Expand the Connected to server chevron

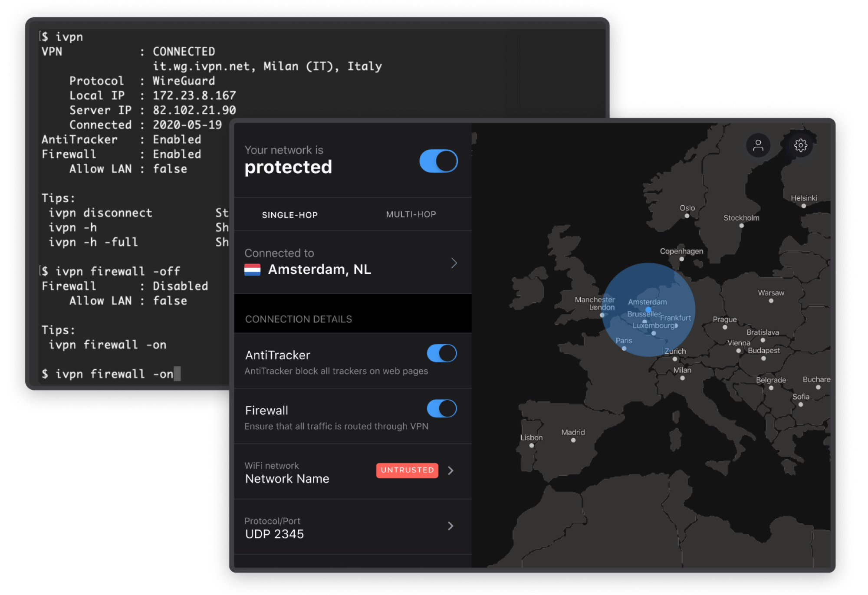(454, 263)
